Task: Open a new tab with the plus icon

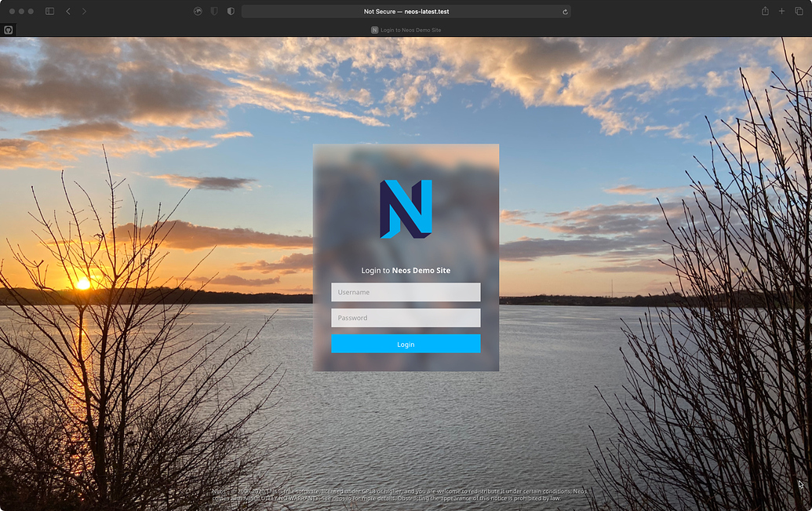Action: pos(781,11)
